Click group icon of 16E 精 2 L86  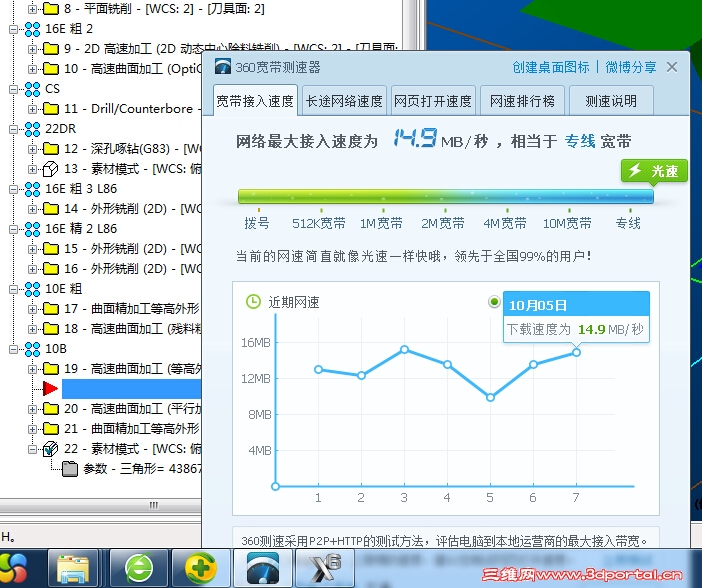coord(32,229)
